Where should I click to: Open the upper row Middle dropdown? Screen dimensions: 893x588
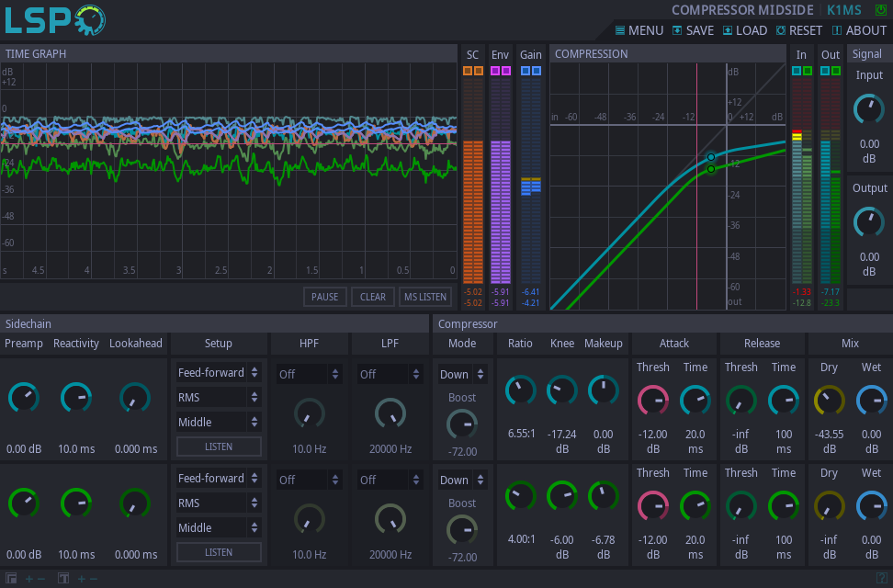(219, 423)
